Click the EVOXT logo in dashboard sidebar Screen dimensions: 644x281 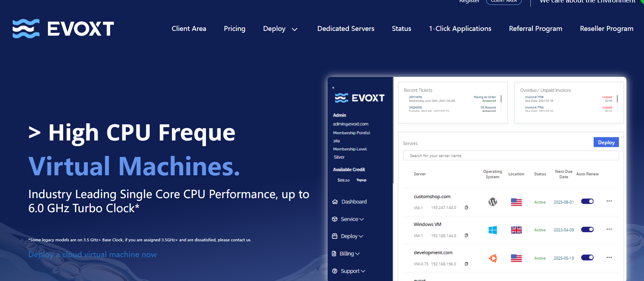pos(360,98)
